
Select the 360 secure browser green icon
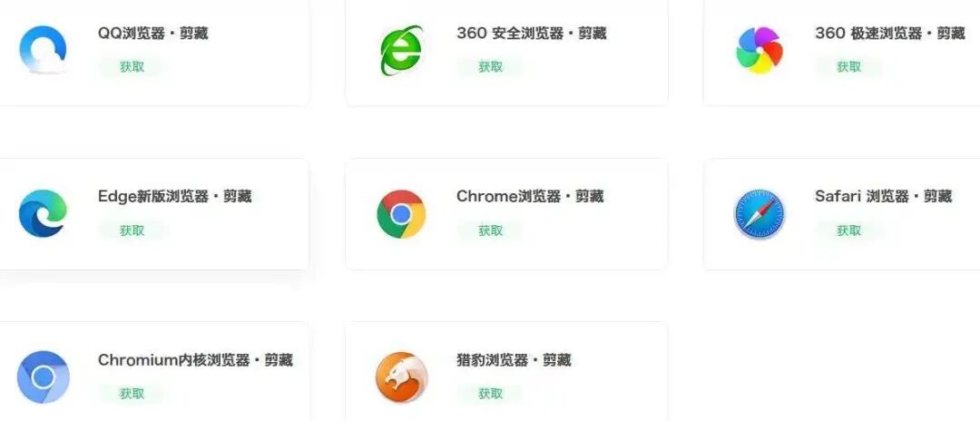pyautogui.click(x=401, y=50)
